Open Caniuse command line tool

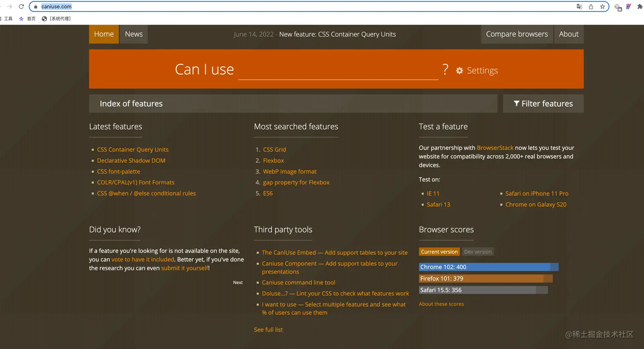[299, 282]
